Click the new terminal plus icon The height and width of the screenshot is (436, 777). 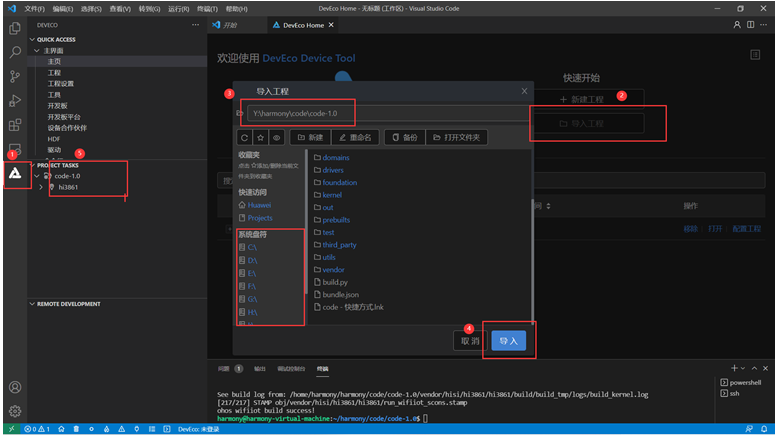[734, 368]
